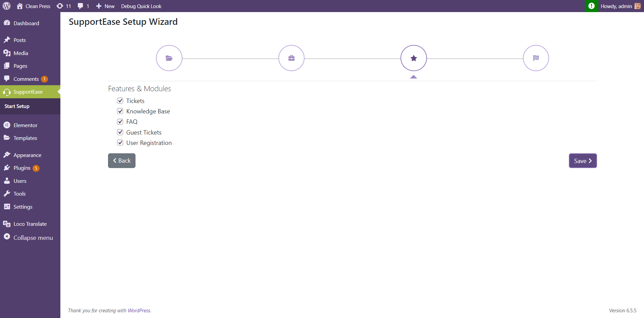The image size is (644, 318).
Task: Click the Appearance paintbrush icon
Action: tap(7, 155)
